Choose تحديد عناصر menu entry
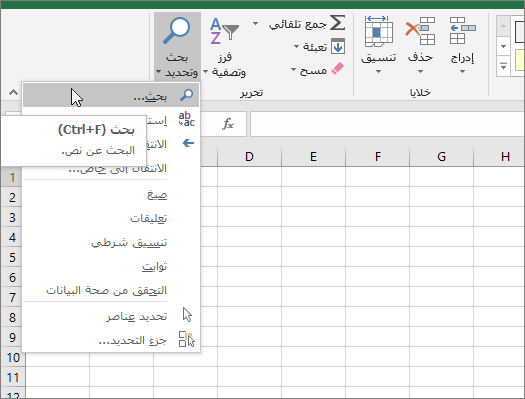525x399 pixels. (111, 316)
